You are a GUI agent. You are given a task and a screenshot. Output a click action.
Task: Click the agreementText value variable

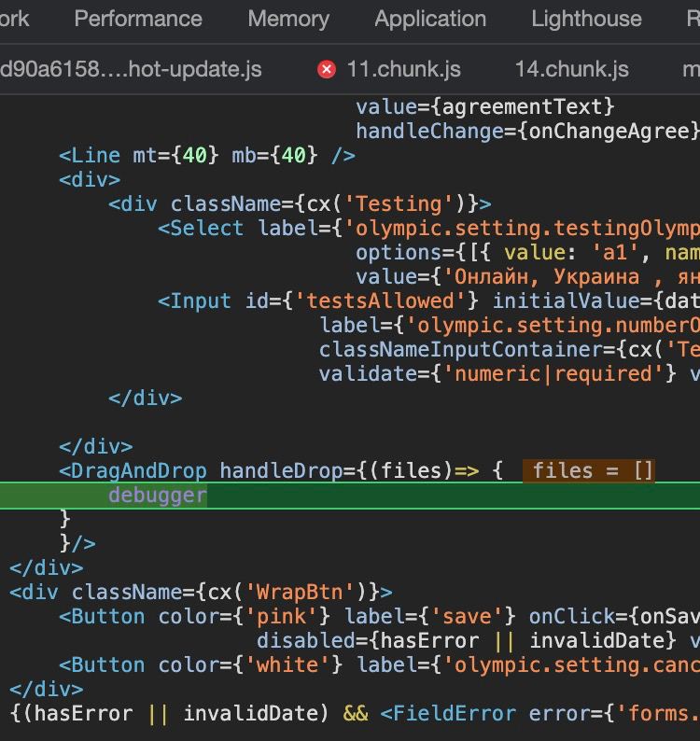click(x=523, y=107)
